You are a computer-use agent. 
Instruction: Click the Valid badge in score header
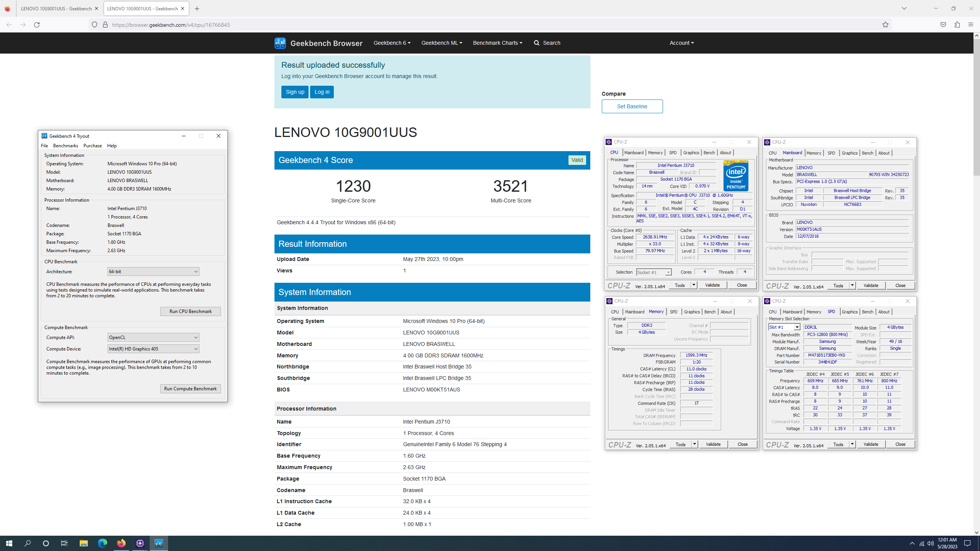[x=577, y=160]
